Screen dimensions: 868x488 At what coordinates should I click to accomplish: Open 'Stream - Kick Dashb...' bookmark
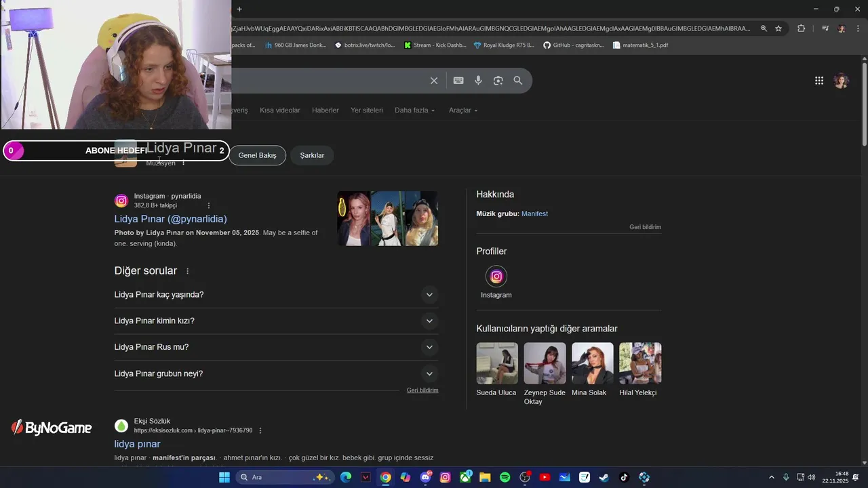click(435, 45)
